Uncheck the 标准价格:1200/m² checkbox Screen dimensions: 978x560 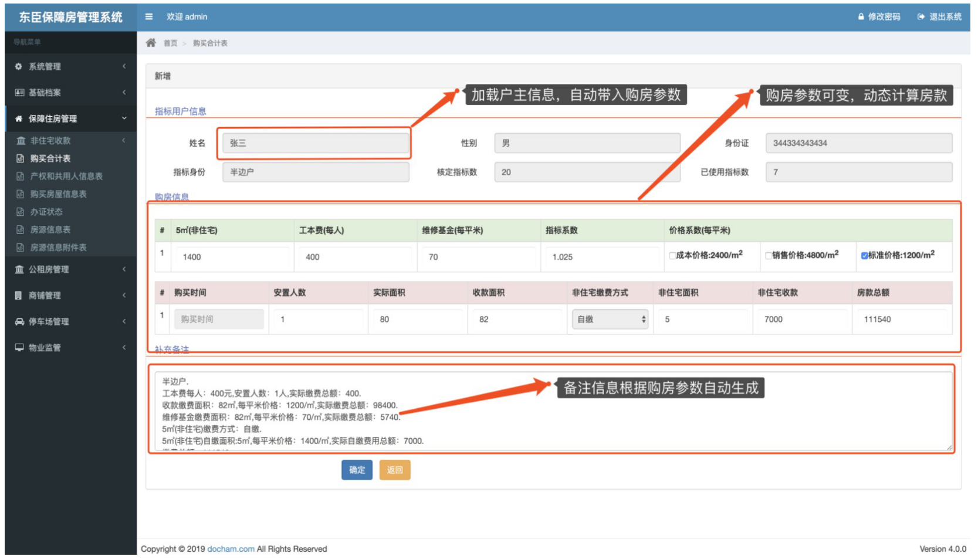[x=864, y=256]
